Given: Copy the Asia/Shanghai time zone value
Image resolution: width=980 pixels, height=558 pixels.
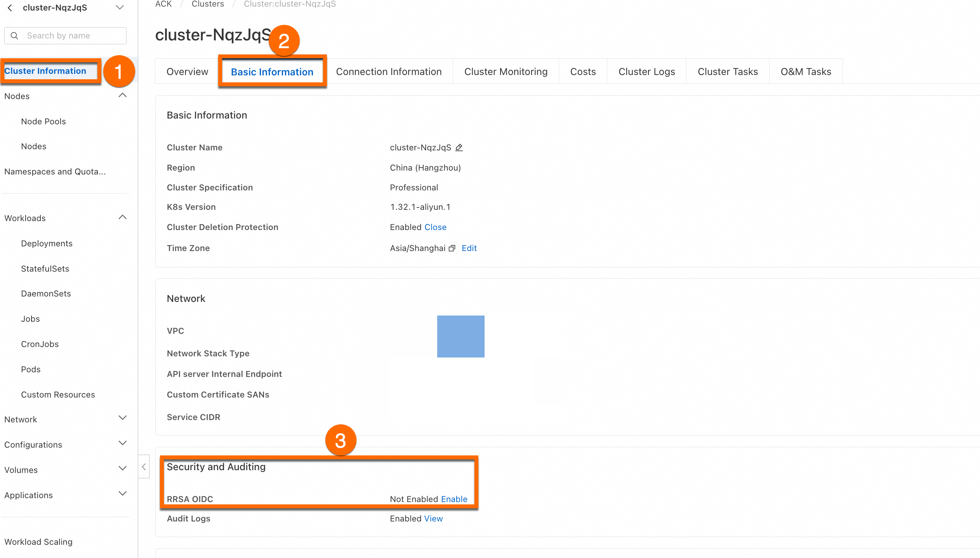Looking at the screenshot, I should coord(452,248).
